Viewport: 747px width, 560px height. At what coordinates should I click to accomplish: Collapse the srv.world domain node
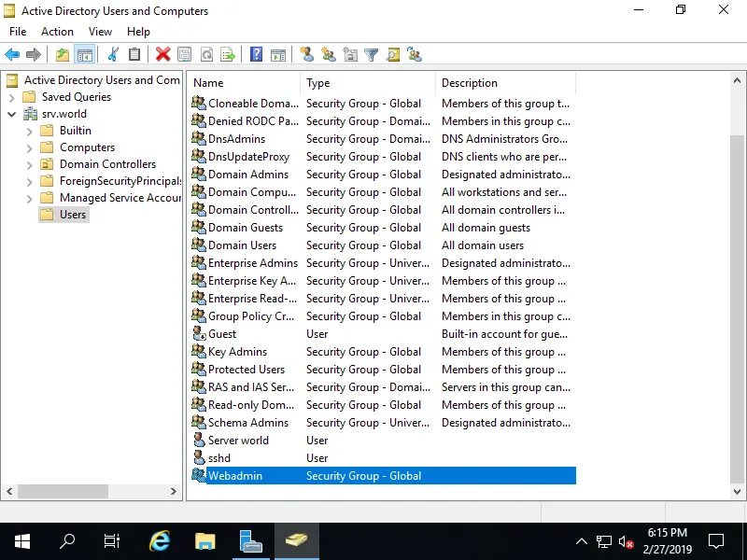(x=12, y=114)
